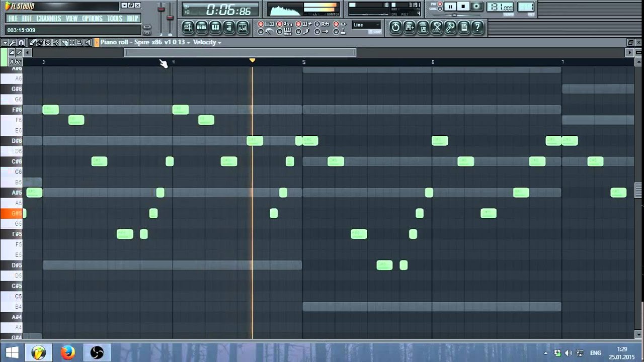This screenshot has width=644, height=362.
Task: Click the piano roll horizontal scrollbar
Action: coord(240,52)
